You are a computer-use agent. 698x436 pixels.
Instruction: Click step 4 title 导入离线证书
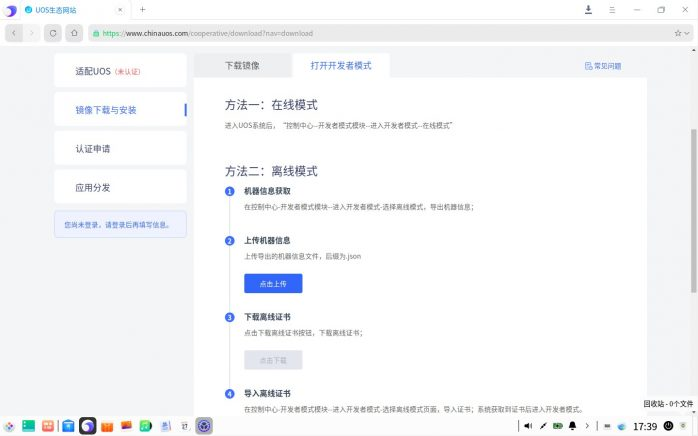coord(267,394)
